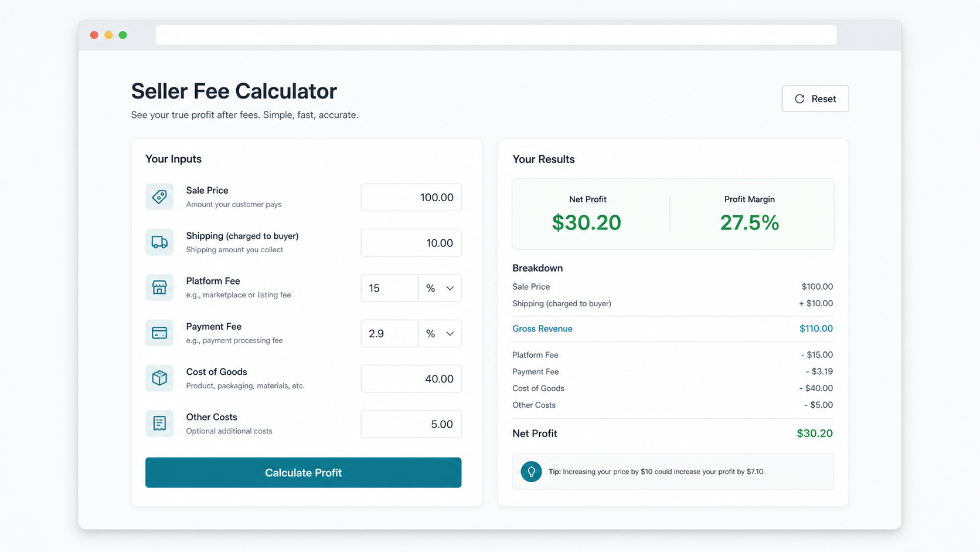Click the - $3.19 payment fee amount
Viewport: 980px width, 552px height.
click(x=819, y=371)
